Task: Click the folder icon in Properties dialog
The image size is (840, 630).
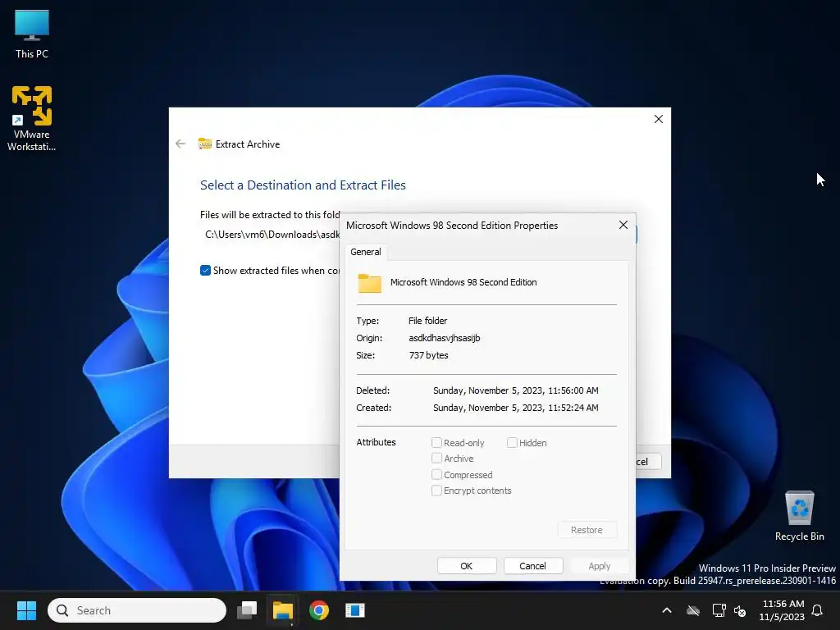Action: click(x=370, y=283)
